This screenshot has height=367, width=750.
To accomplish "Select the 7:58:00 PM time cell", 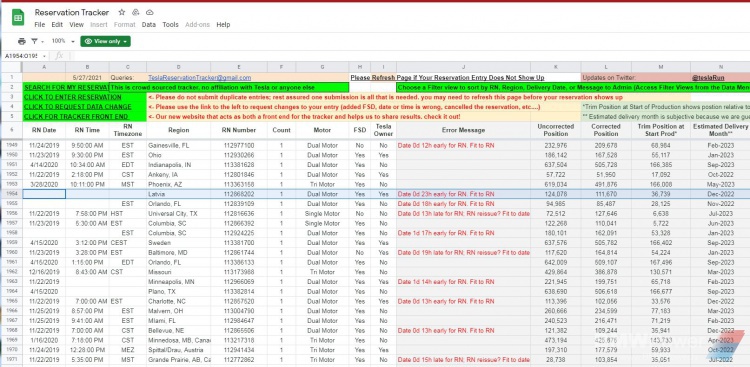I will [x=87, y=213].
